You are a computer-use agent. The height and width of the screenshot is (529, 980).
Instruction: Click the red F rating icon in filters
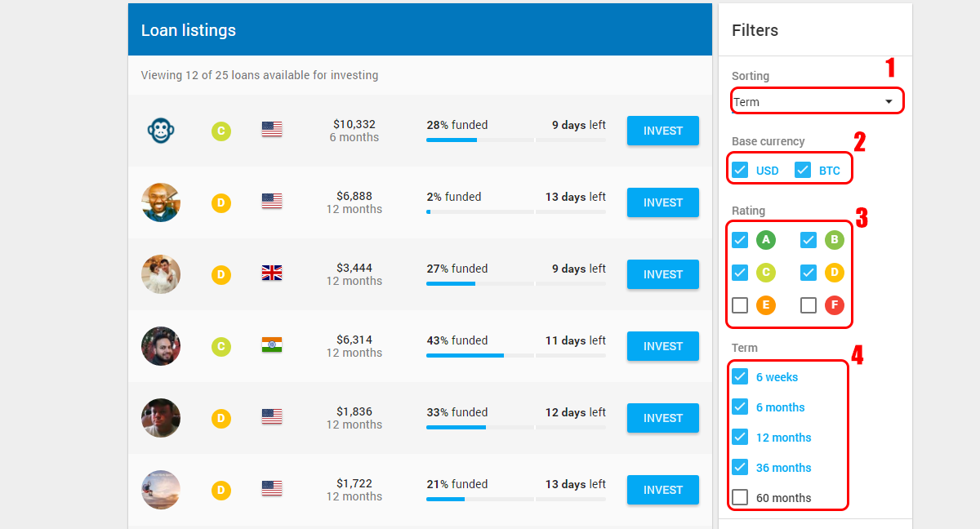(834, 305)
